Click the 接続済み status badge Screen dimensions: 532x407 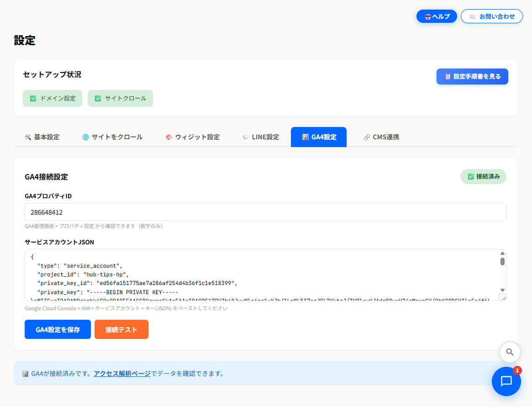coord(483,176)
